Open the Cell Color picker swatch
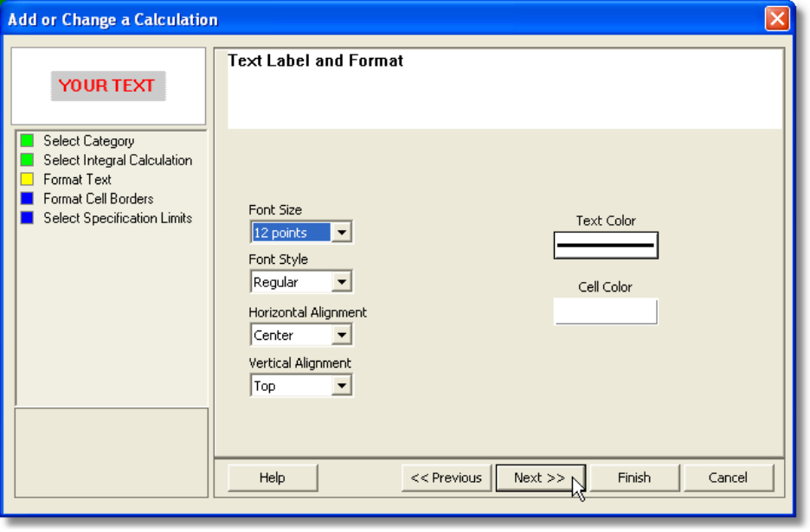 coord(606,311)
